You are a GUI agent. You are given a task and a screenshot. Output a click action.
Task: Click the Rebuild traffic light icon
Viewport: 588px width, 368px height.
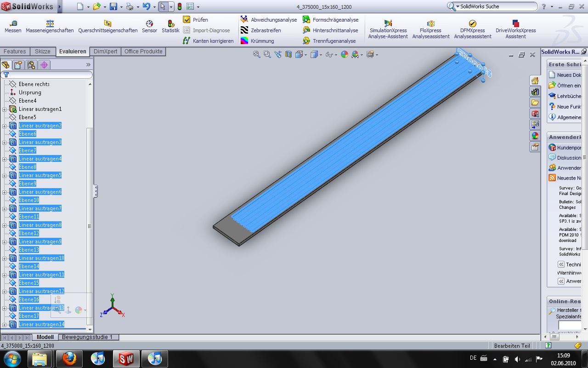(179, 7)
